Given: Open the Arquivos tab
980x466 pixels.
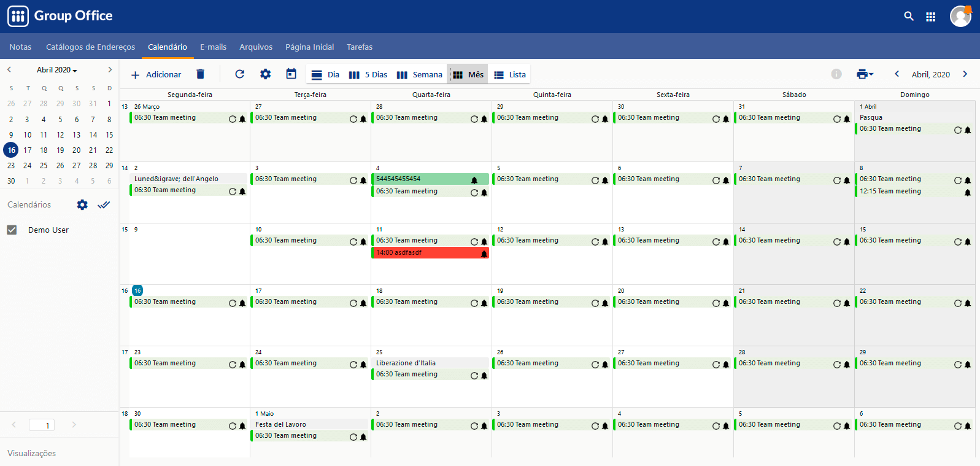Looking at the screenshot, I should click(256, 47).
